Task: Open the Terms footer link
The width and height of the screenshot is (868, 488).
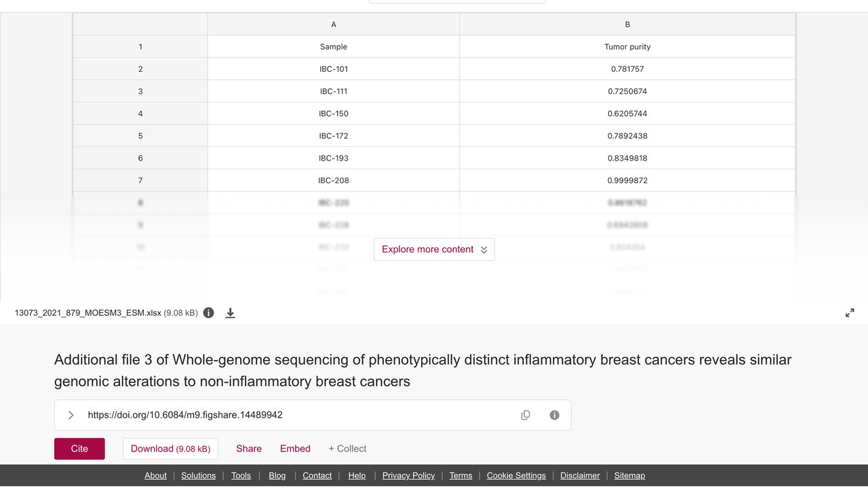Action: [460, 476]
